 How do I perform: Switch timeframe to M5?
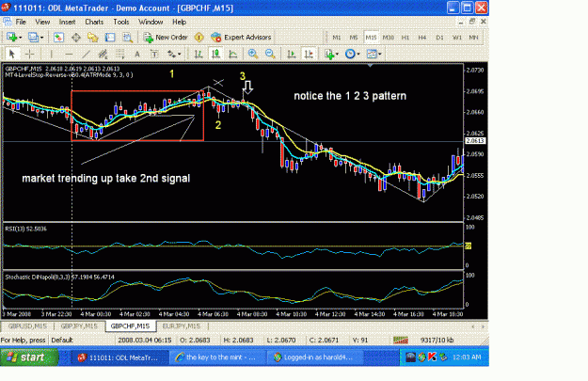[x=354, y=38]
